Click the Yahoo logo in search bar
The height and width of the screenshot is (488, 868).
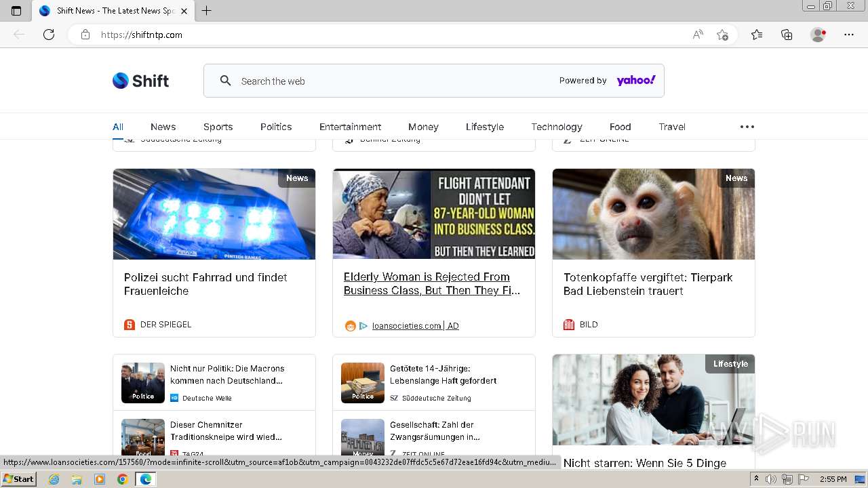click(636, 81)
